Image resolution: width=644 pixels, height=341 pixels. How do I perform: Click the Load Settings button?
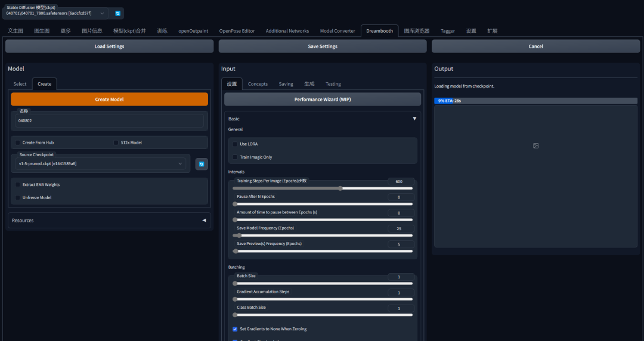coord(109,46)
